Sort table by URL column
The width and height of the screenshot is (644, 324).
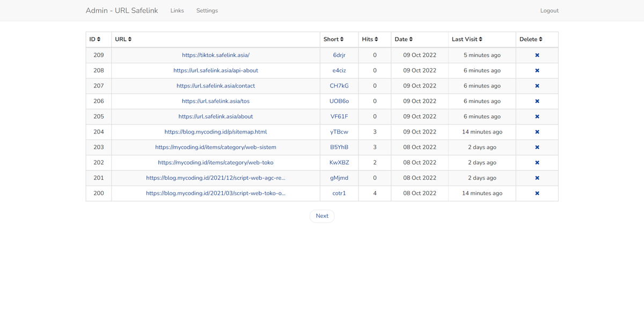tap(123, 39)
